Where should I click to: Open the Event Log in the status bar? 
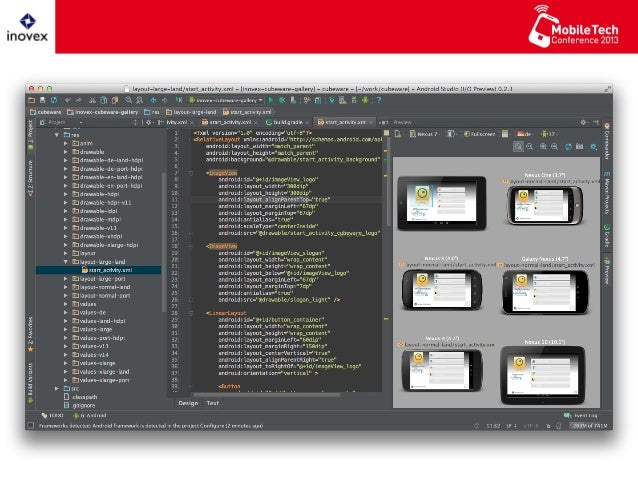581,416
